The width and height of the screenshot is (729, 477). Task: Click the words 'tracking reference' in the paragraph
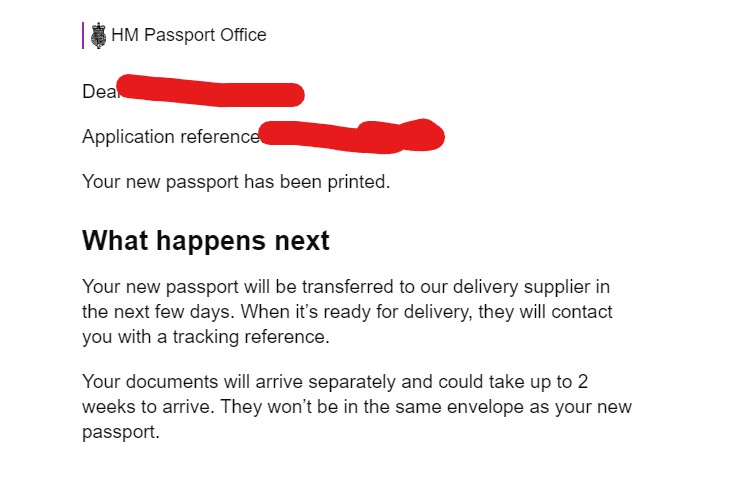pos(254,338)
